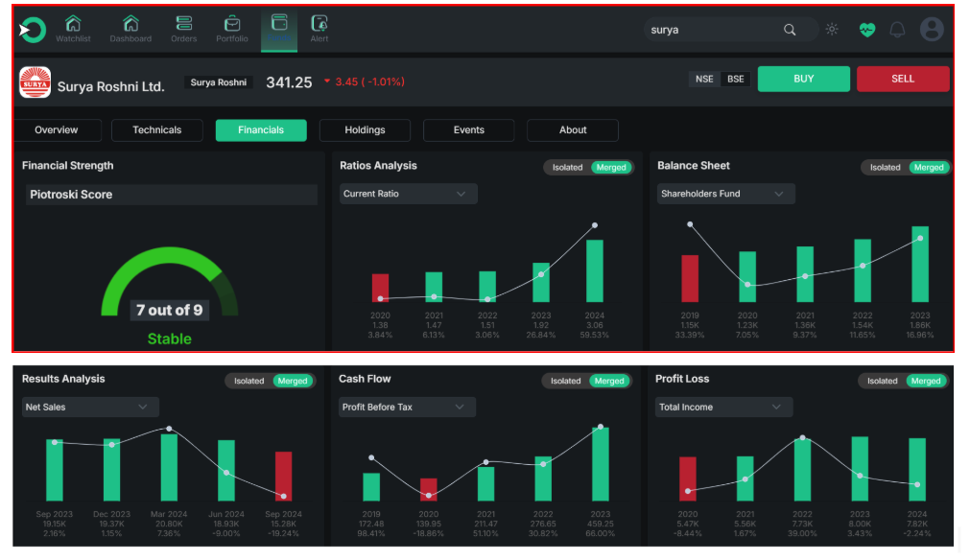Click the red down-arrow price change indicator
The image size is (970, 560).
[x=327, y=81]
